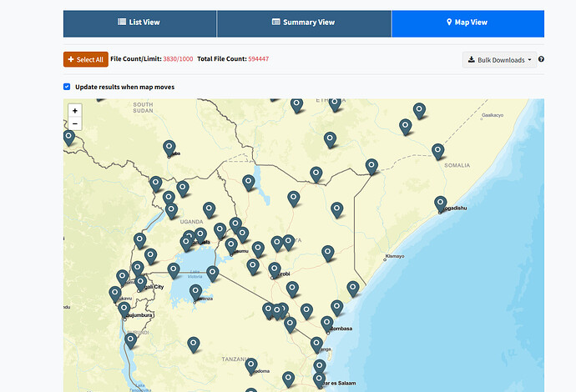
Task: Switch to the List View tab
Action: tap(139, 22)
